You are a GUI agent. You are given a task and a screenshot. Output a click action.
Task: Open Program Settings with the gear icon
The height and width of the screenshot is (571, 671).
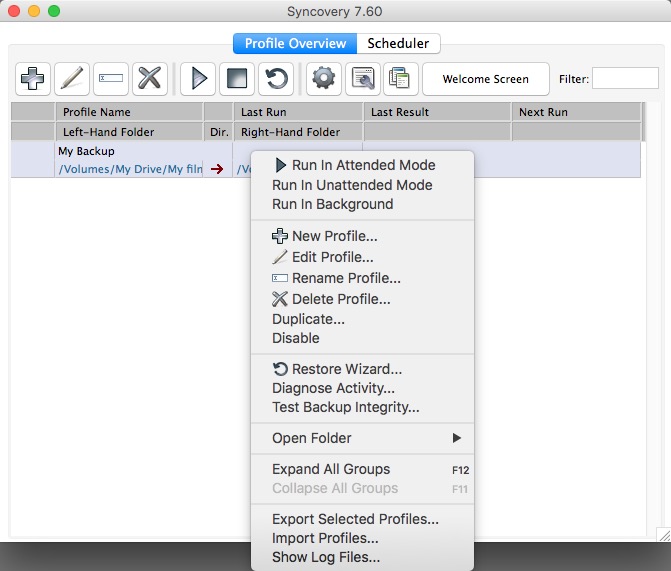tap(324, 79)
